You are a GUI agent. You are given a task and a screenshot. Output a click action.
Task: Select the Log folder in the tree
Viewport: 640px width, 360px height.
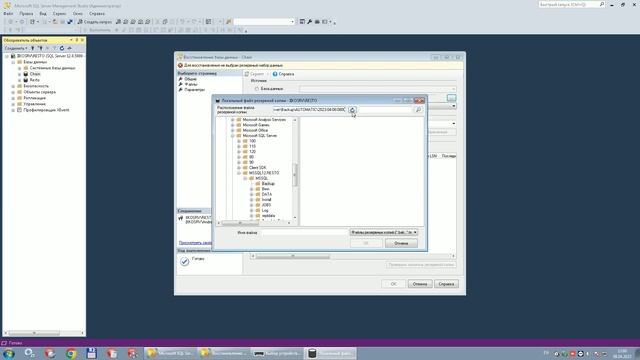pos(265,210)
